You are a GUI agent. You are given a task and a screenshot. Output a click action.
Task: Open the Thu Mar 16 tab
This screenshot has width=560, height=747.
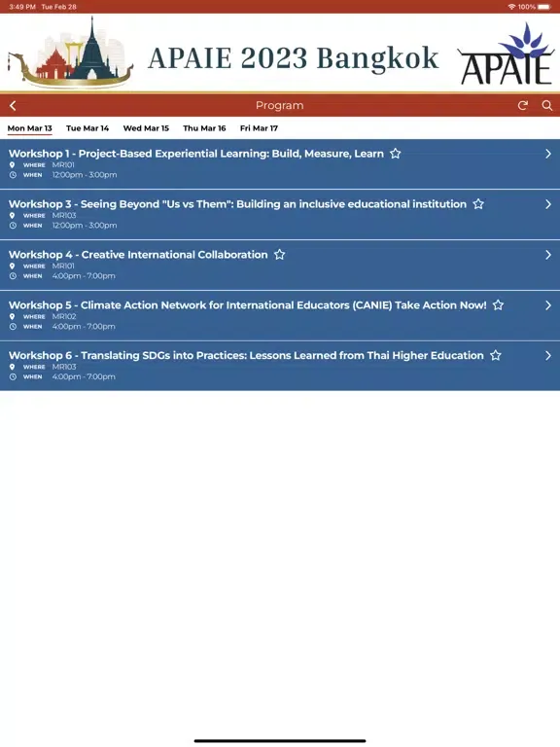pos(205,128)
